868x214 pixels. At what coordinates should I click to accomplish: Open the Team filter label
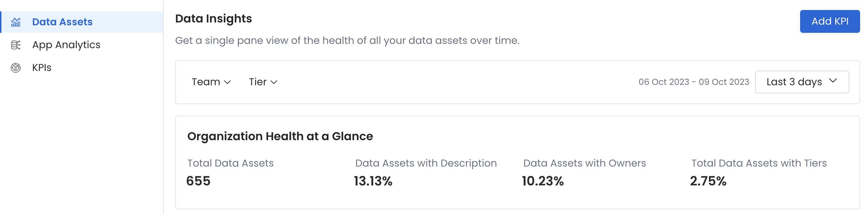[206, 82]
